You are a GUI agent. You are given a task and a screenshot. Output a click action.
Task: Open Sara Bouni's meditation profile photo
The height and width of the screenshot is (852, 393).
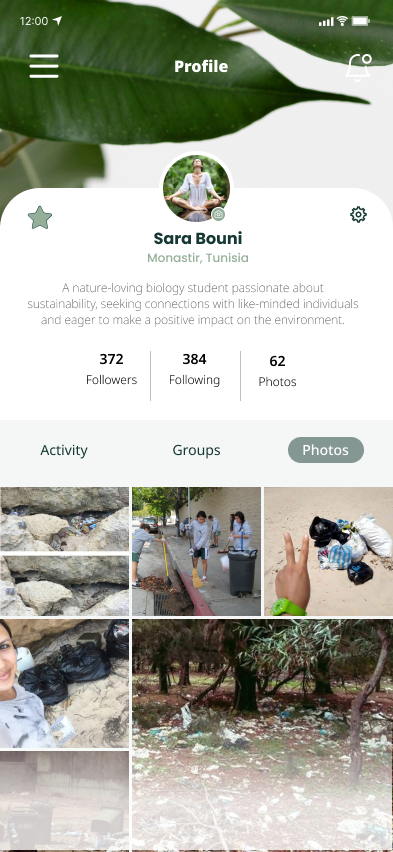196,188
